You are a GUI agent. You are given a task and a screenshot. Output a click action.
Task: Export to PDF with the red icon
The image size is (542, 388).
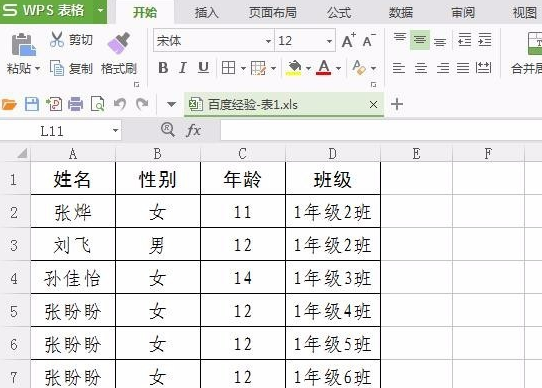click(x=54, y=104)
